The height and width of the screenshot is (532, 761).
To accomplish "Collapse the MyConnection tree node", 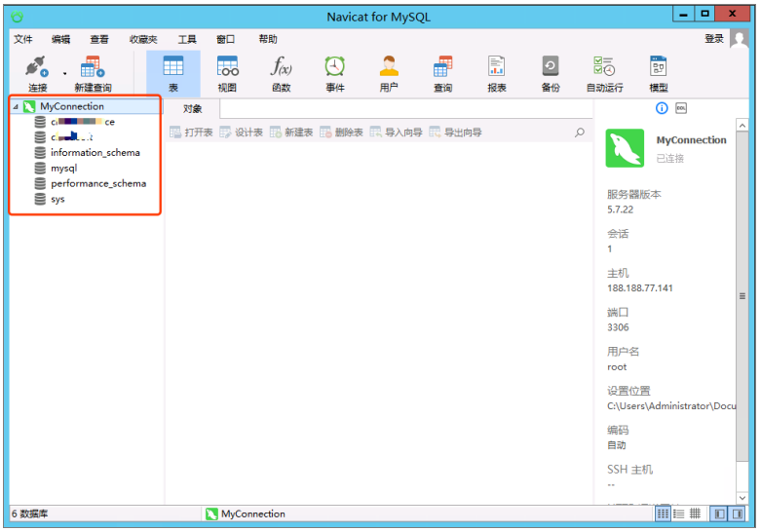I will (x=16, y=106).
